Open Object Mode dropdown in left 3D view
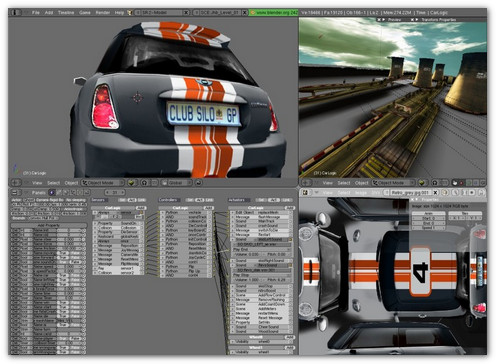This screenshot has height=364, width=496. point(103,183)
